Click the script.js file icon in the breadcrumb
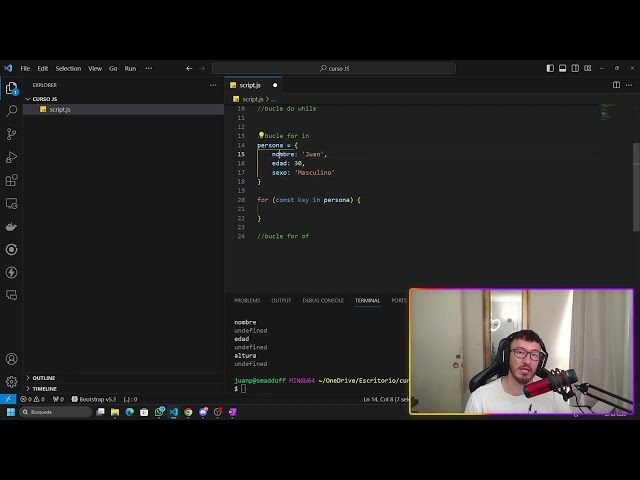This screenshot has height=480, width=640. pos(236,99)
